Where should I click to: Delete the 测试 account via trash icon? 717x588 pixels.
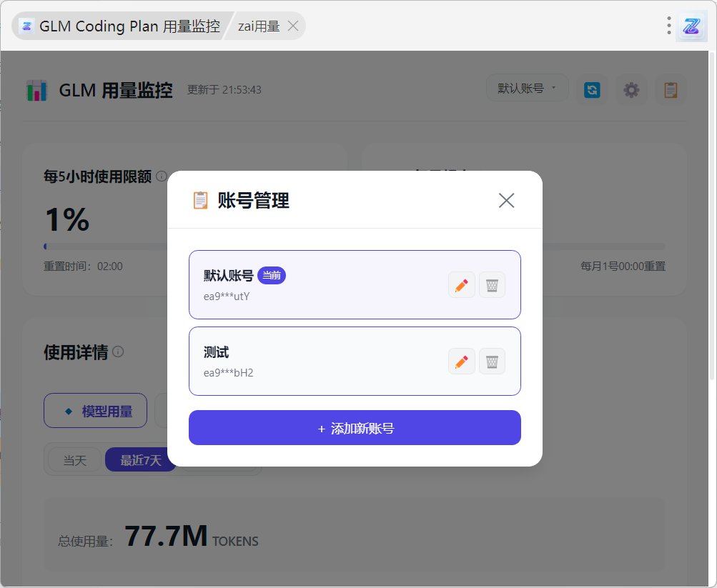tap(492, 362)
